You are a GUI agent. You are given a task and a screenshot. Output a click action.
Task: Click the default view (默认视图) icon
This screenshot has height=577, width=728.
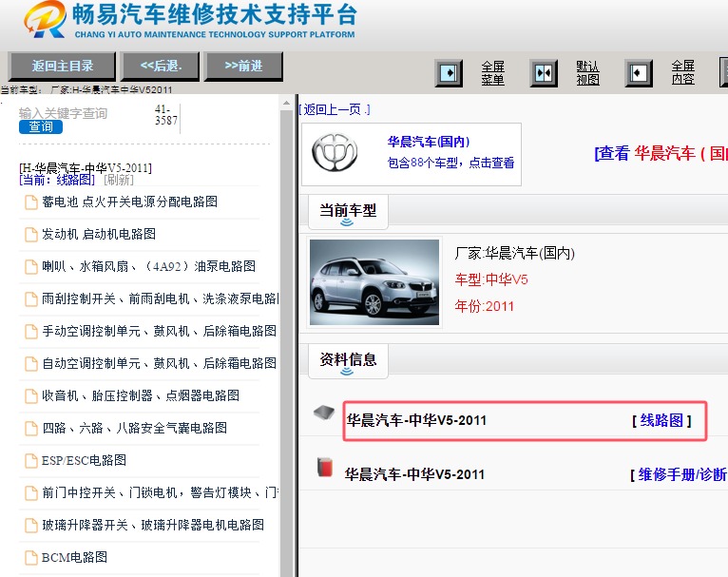(x=544, y=73)
